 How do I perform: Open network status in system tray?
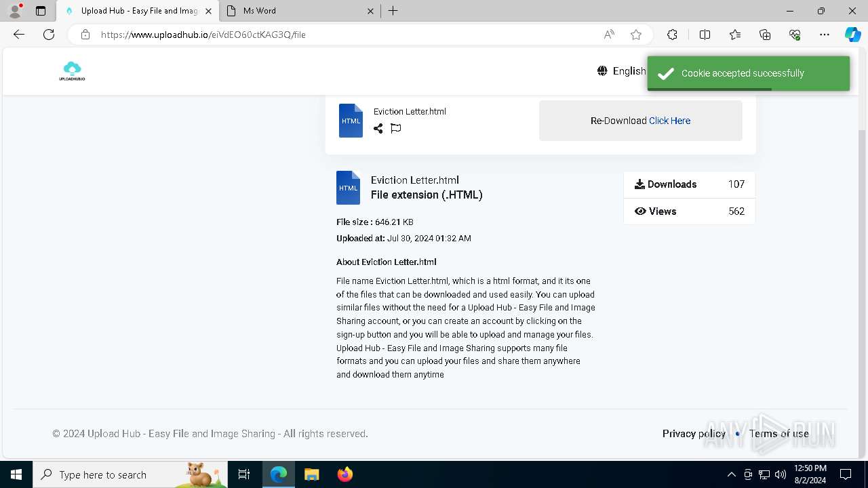click(x=764, y=474)
